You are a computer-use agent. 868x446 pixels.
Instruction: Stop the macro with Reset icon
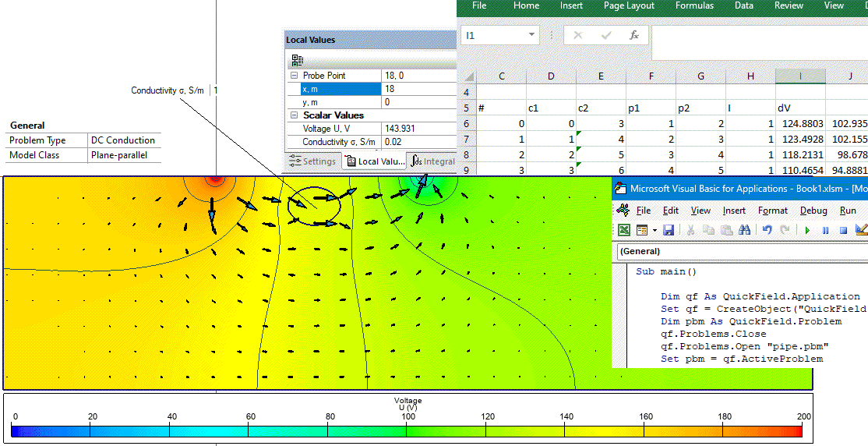(x=844, y=231)
